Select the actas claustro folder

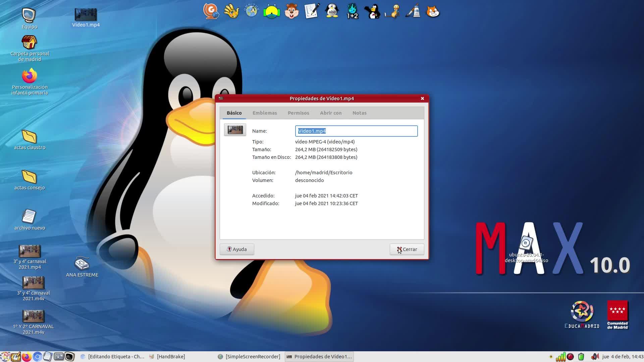(29, 137)
